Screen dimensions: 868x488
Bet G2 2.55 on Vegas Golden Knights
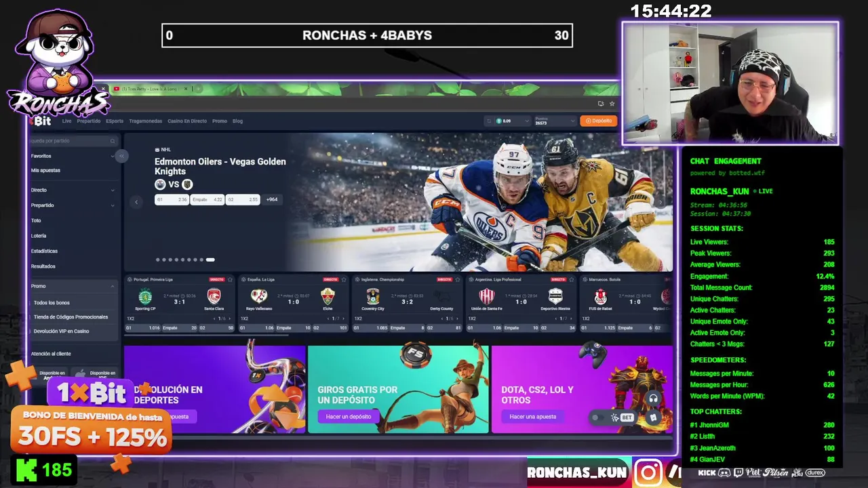click(242, 200)
